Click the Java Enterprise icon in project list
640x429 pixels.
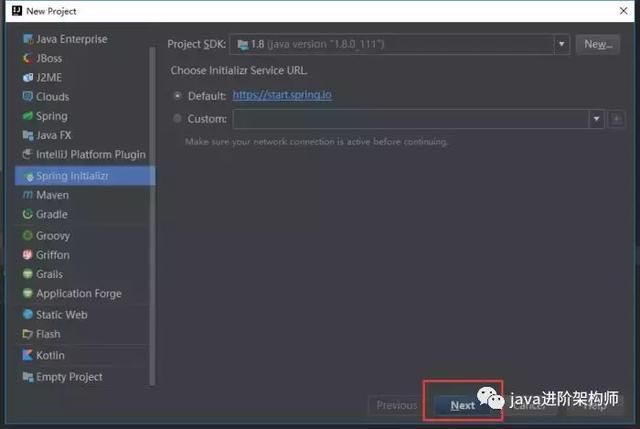pyautogui.click(x=28, y=39)
